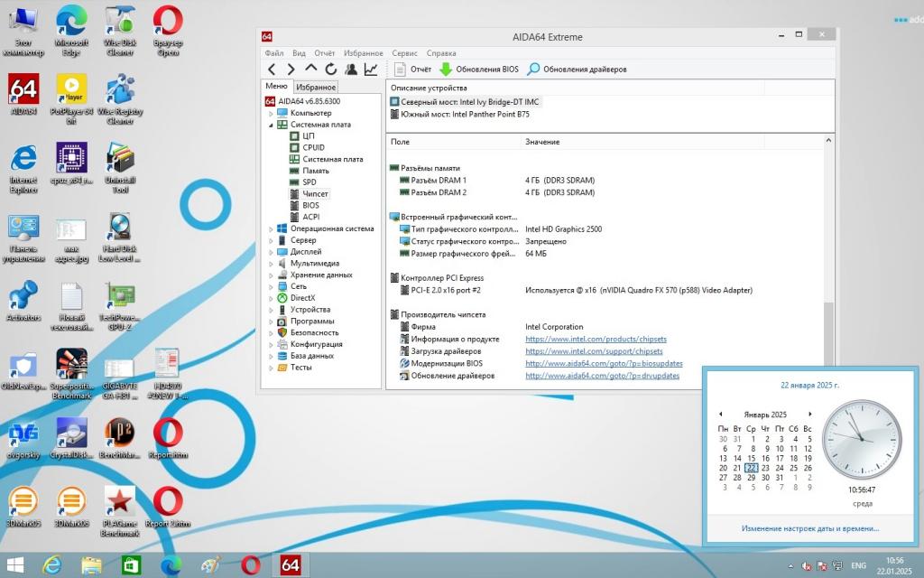Select ЦП item in tree
The height and width of the screenshot is (578, 924).
tap(301, 135)
